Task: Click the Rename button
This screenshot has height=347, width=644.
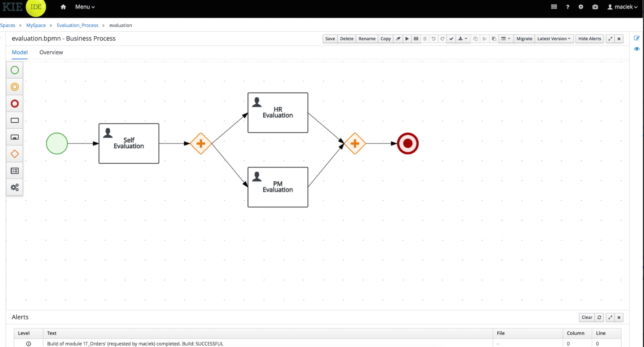Action: pos(367,39)
